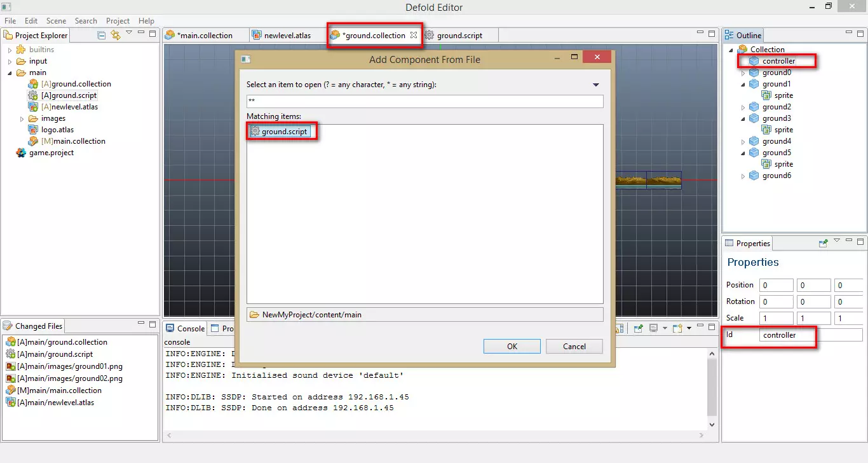Screen dimensions: 868x463
Task: Click the green pin icon above the Console
Action: [639, 327]
